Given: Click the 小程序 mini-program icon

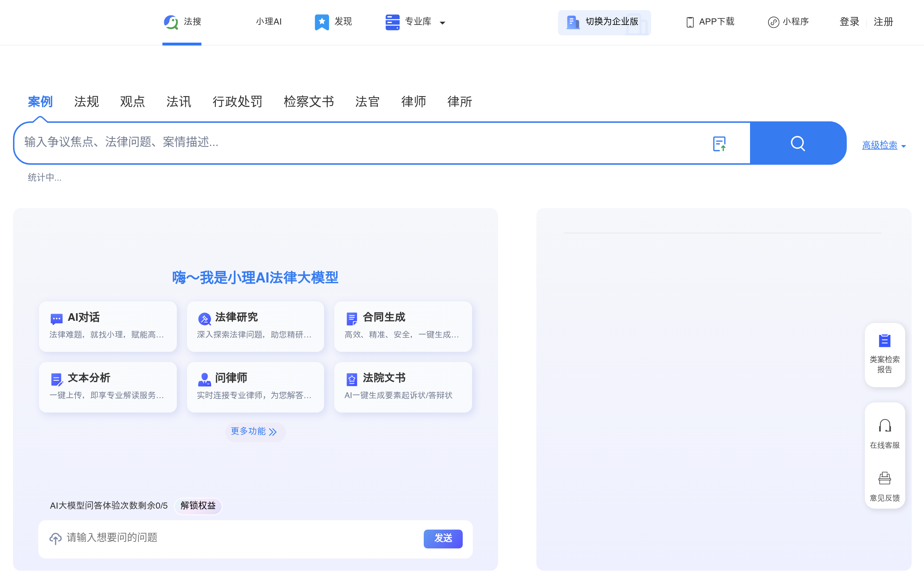Looking at the screenshot, I should click(x=773, y=22).
